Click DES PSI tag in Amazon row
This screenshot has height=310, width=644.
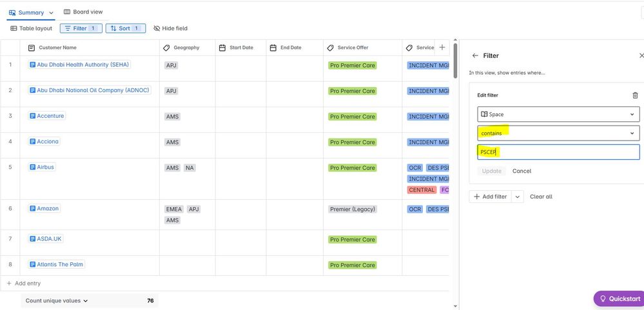click(438, 209)
